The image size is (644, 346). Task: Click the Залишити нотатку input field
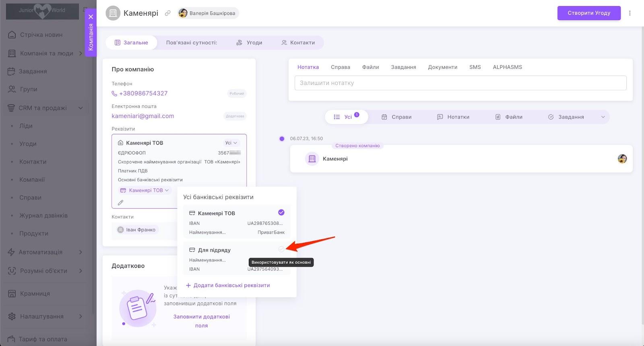point(460,83)
